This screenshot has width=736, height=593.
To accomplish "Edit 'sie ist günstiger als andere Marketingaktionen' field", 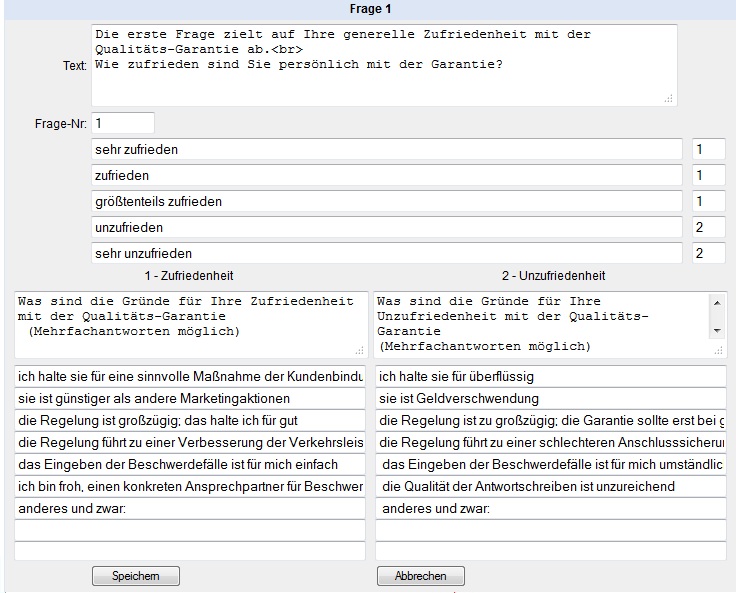I will coord(190,399).
